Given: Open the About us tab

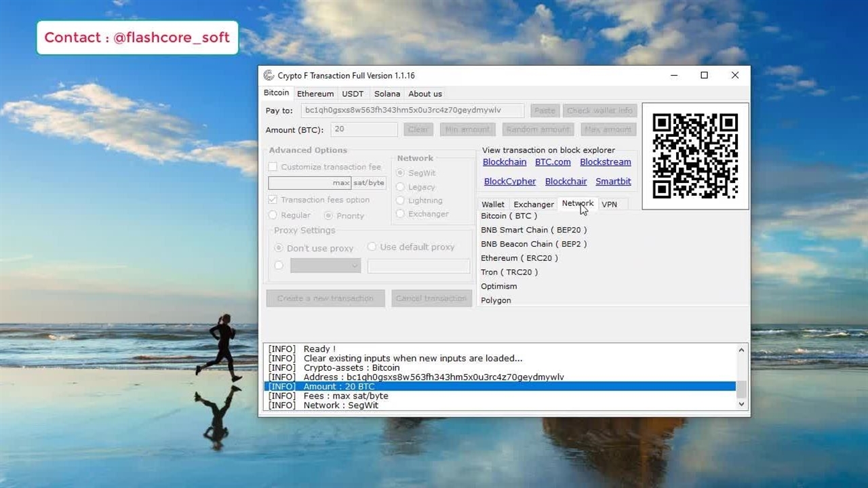Looking at the screenshot, I should tap(425, 94).
